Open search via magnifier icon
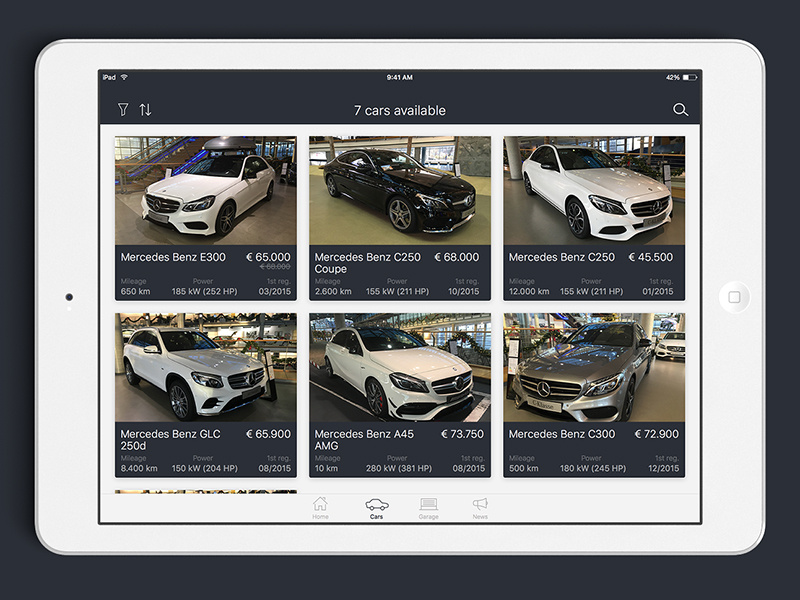Viewport: 800px width, 600px height. [680, 110]
